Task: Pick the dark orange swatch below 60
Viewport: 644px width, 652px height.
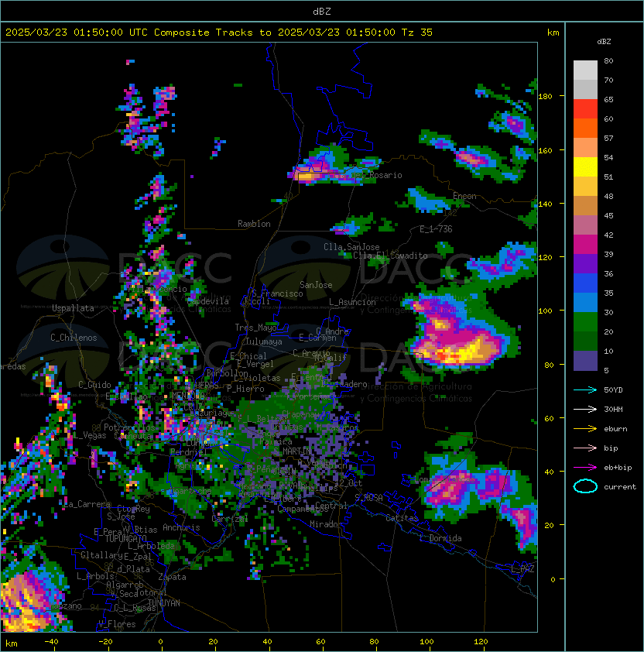Action: tap(585, 128)
